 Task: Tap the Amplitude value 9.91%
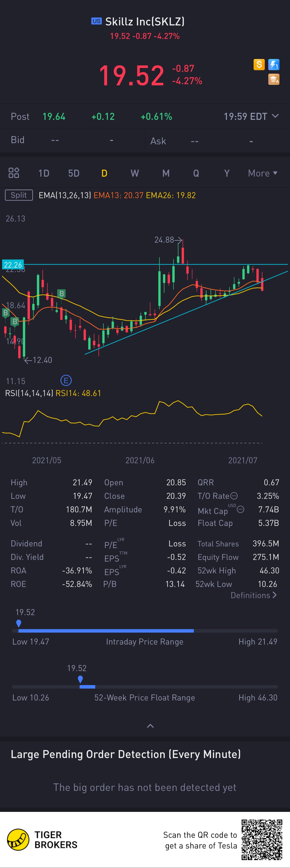click(175, 510)
